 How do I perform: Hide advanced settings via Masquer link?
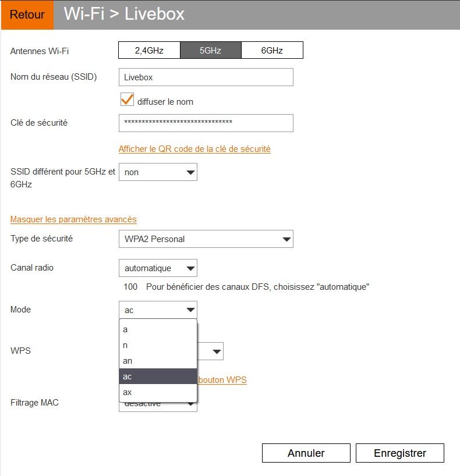(x=73, y=219)
